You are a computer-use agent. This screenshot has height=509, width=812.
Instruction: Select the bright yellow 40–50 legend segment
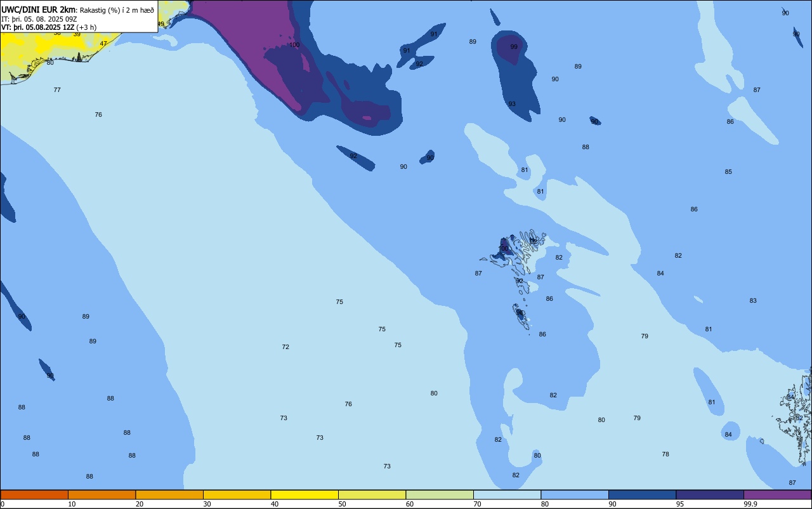click(304, 494)
